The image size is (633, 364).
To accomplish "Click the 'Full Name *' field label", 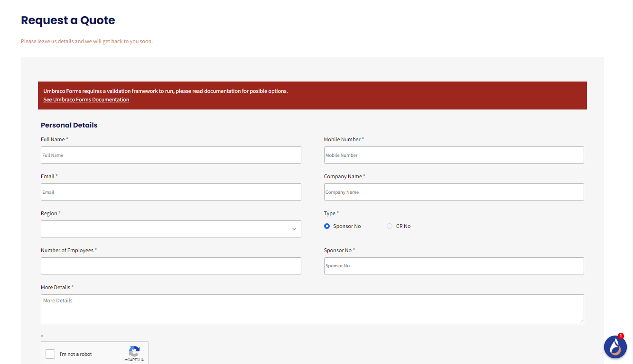I will pos(55,139).
